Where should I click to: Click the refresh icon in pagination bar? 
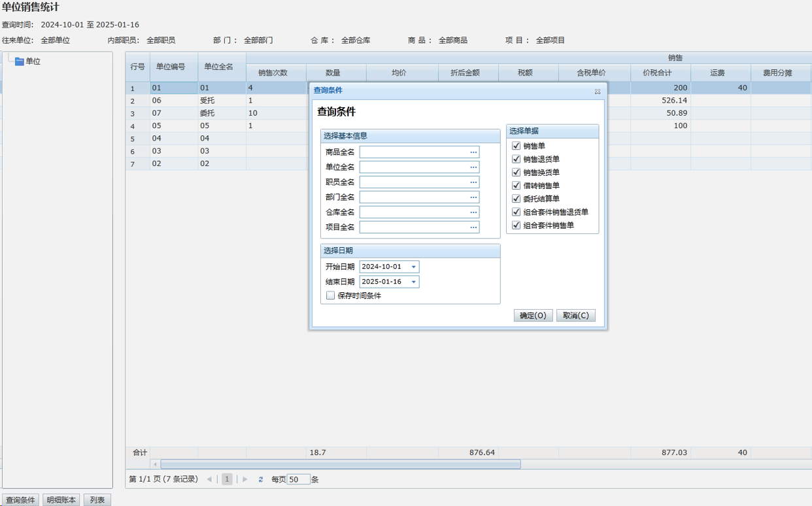pos(260,479)
